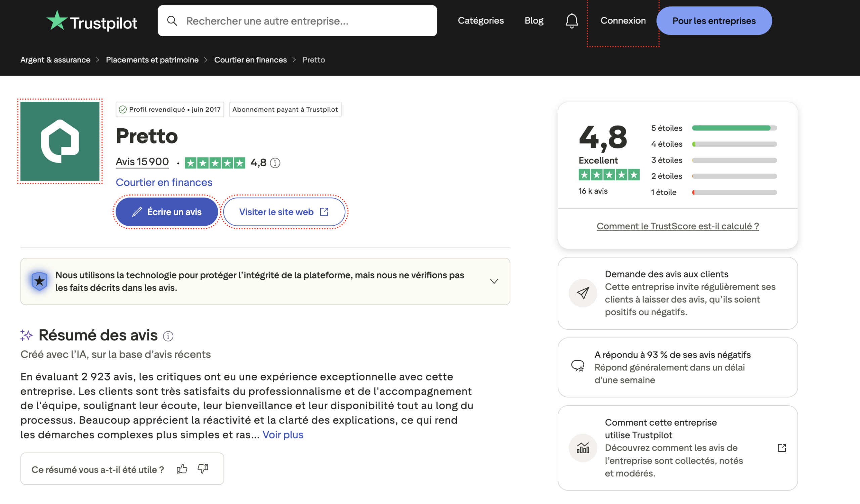Click the 16 k avis text
This screenshot has width=860, height=504.
click(593, 191)
